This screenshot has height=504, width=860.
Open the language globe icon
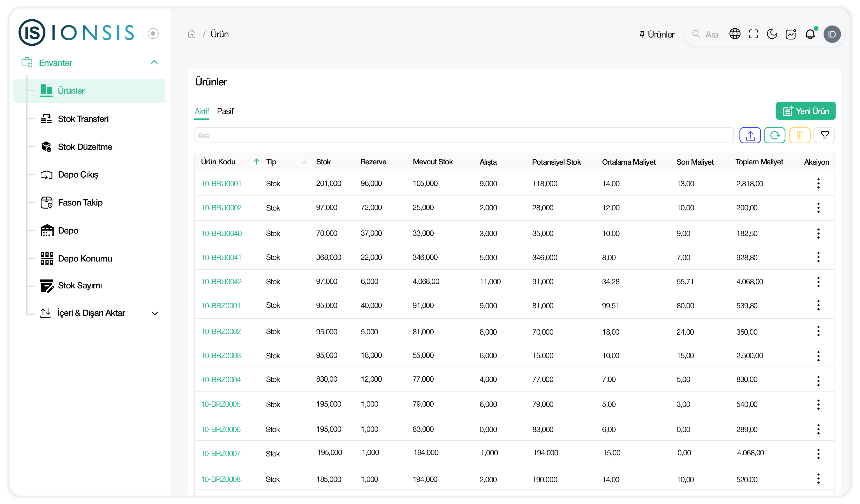[x=735, y=34]
